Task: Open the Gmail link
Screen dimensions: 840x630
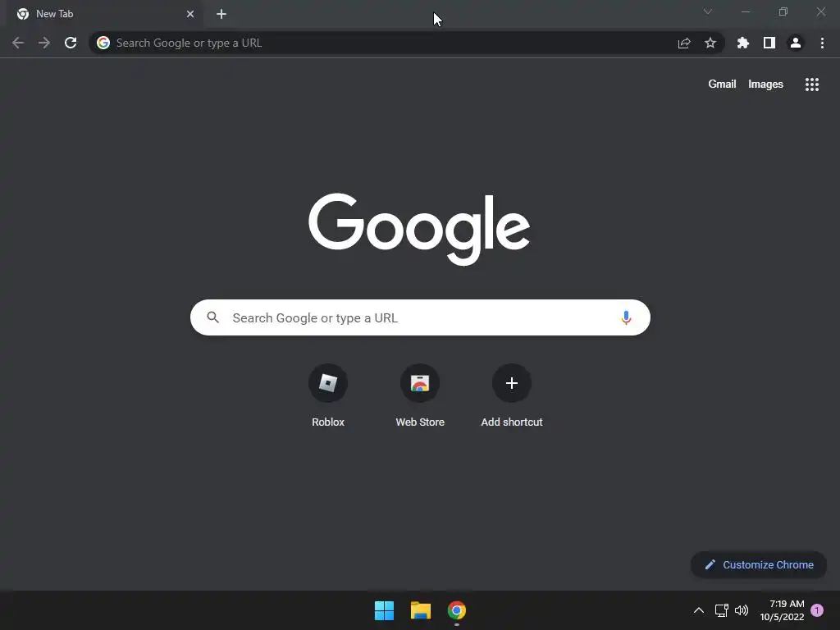Action: point(722,84)
